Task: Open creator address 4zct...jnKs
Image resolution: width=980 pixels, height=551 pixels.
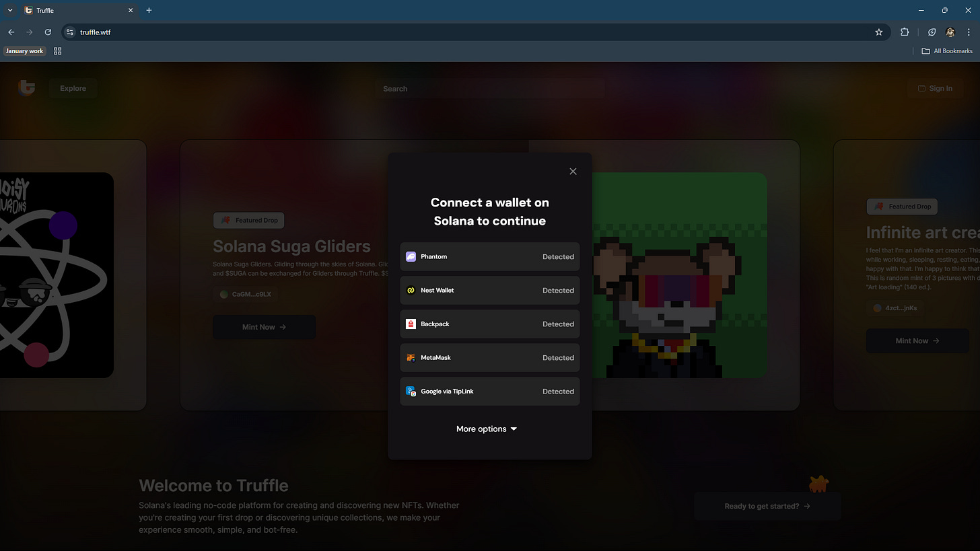Action: click(895, 307)
